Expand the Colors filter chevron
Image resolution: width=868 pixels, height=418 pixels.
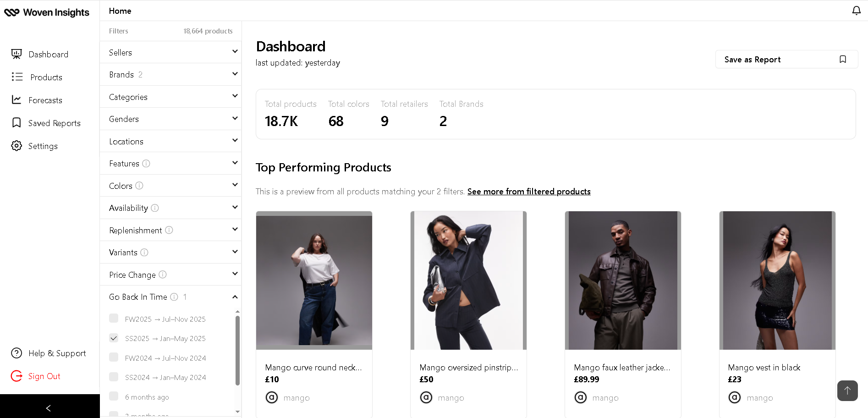tap(235, 185)
